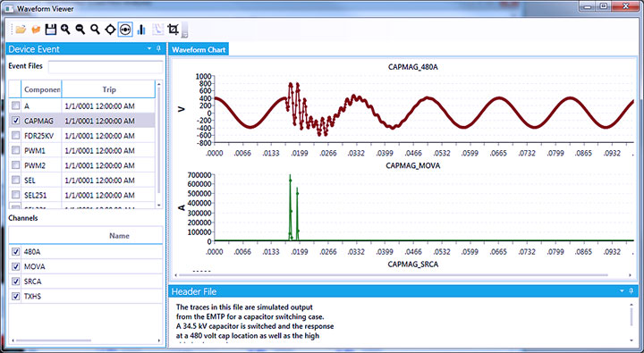Viewport: 644px width, 353px height.
Task: Click the faded curve chart toolbar icon
Action: [157, 29]
